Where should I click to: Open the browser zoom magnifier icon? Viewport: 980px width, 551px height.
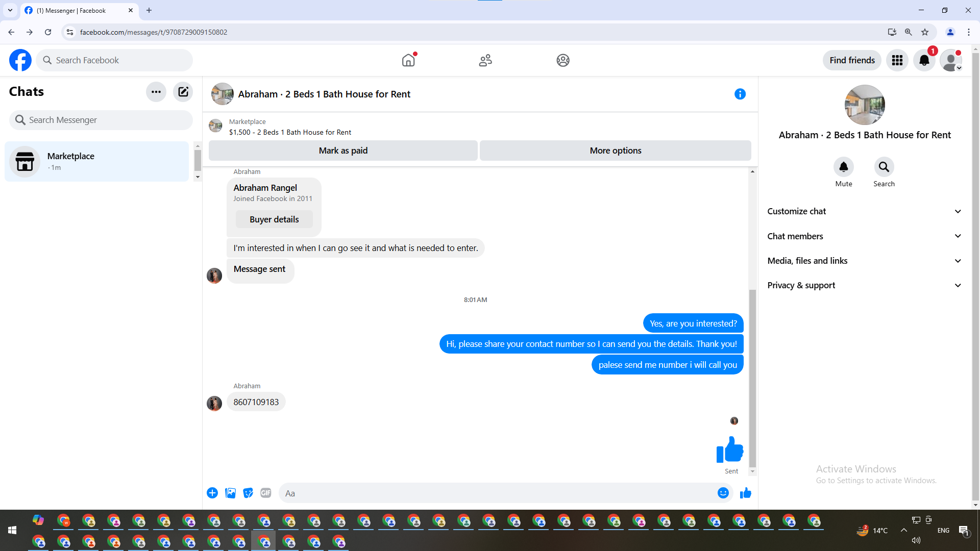(909, 32)
